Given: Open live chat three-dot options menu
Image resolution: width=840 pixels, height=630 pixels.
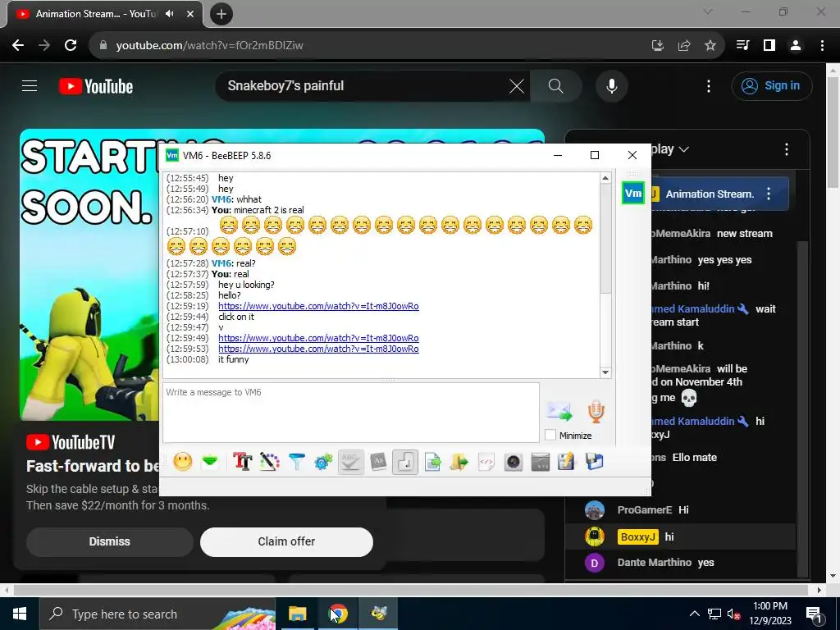Looking at the screenshot, I should [x=787, y=149].
